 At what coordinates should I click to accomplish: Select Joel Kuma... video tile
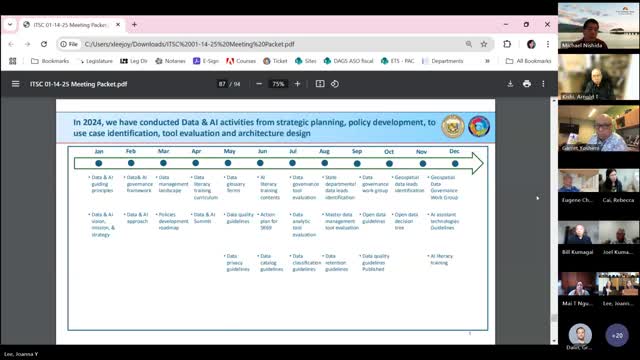pos(619,239)
